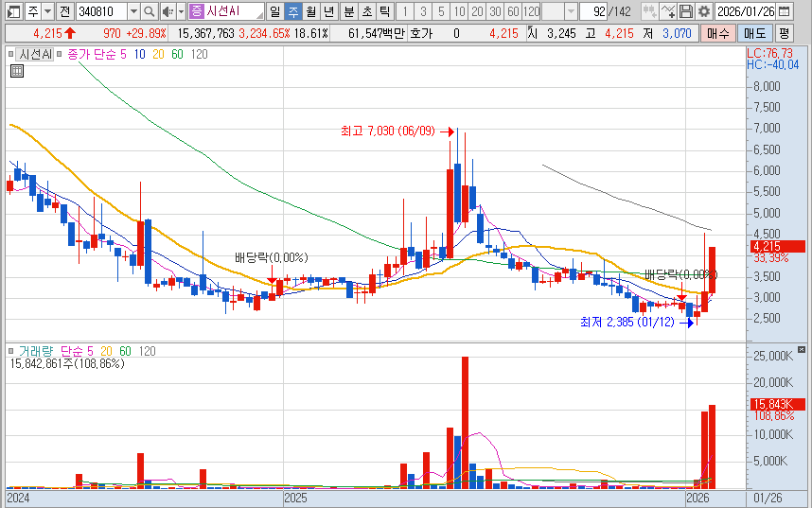Click the 시선AI legend label in price chart
Image resolution: width=812 pixels, height=508 pixels.
point(35,54)
